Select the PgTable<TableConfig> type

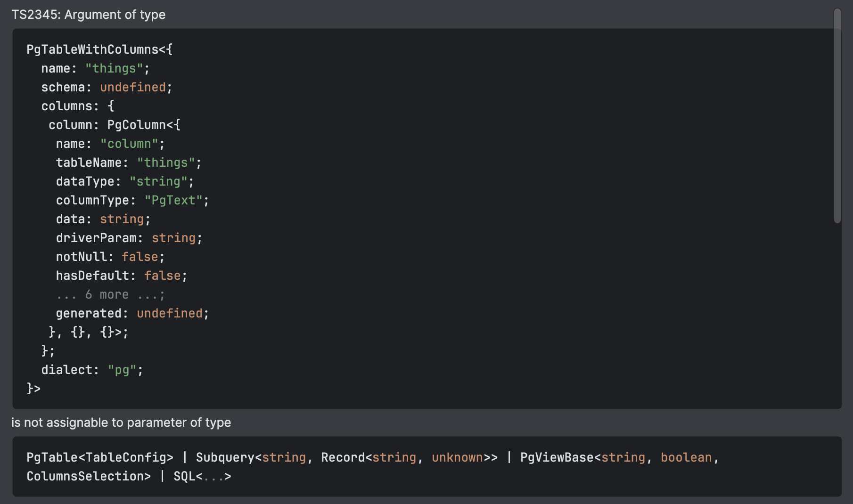(99, 457)
